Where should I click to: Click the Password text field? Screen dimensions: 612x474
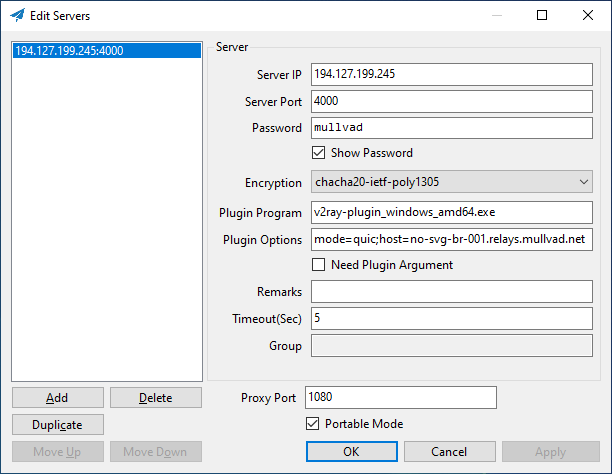(453, 128)
